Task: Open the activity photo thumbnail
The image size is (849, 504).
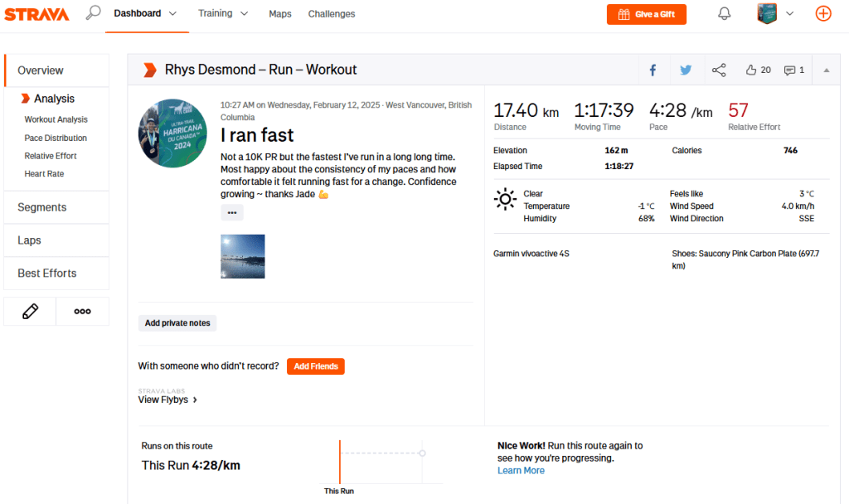Action: [x=243, y=256]
